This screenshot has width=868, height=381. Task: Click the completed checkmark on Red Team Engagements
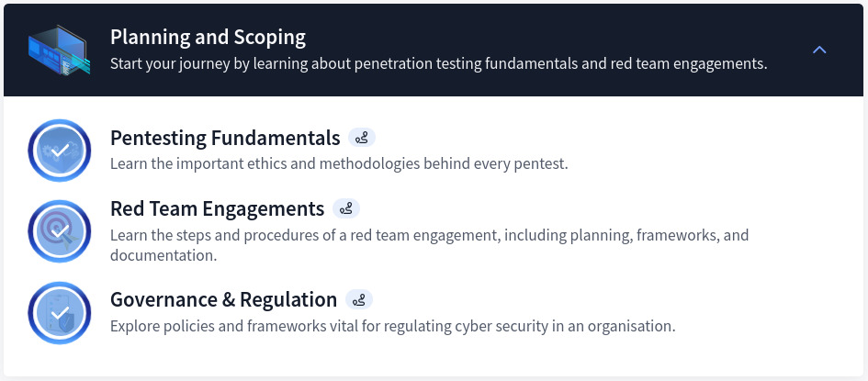(60, 231)
